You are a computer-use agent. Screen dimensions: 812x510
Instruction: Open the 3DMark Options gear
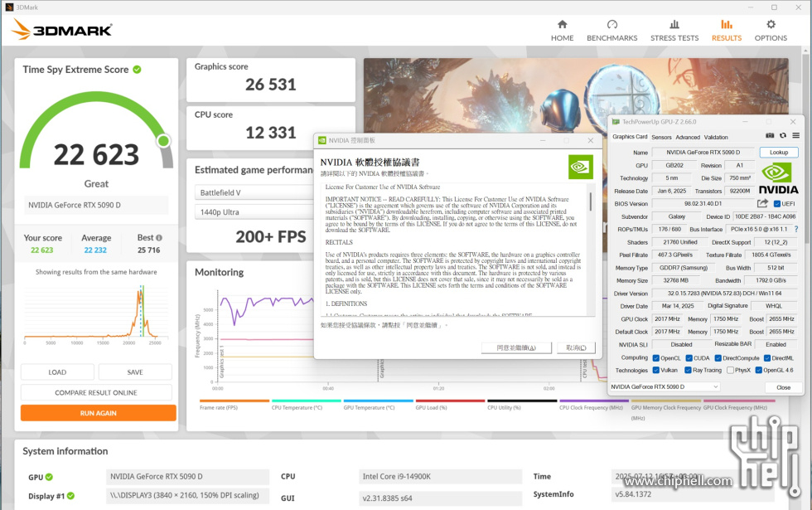[x=771, y=31]
